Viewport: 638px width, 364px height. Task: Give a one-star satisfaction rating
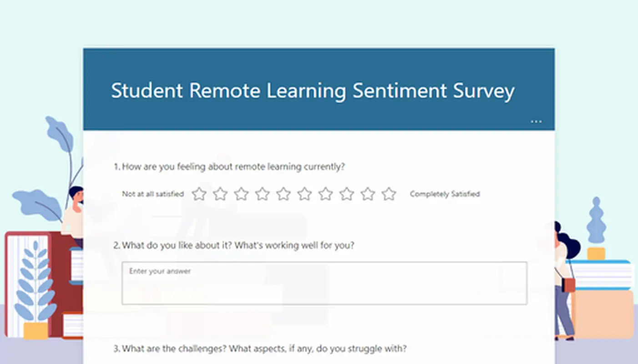(x=199, y=194)
